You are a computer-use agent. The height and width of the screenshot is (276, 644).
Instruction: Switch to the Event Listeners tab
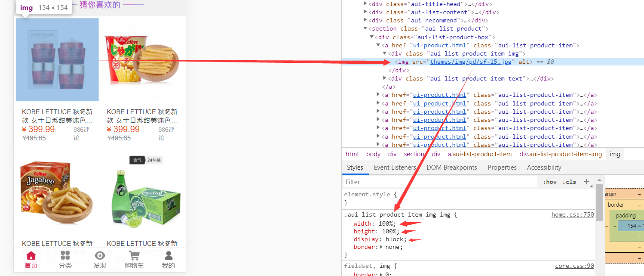[x=395, y=167]
